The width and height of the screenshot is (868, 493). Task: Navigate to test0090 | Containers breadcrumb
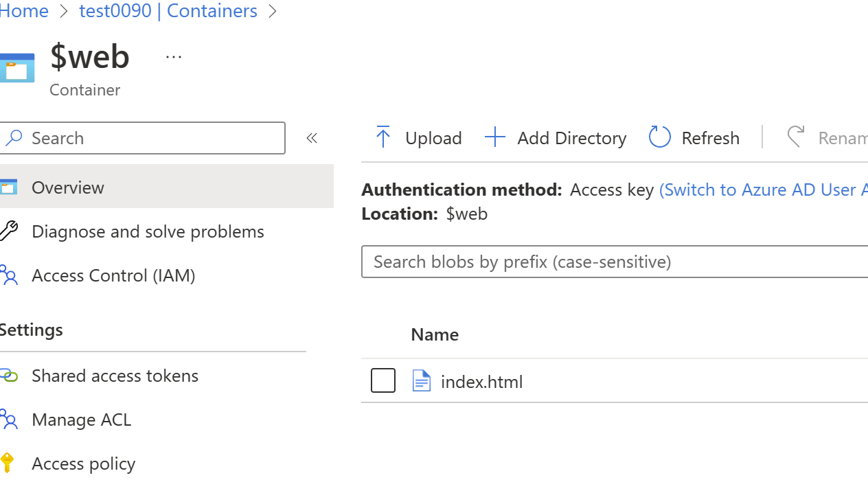pyautogui.click(x=168, y=11)
